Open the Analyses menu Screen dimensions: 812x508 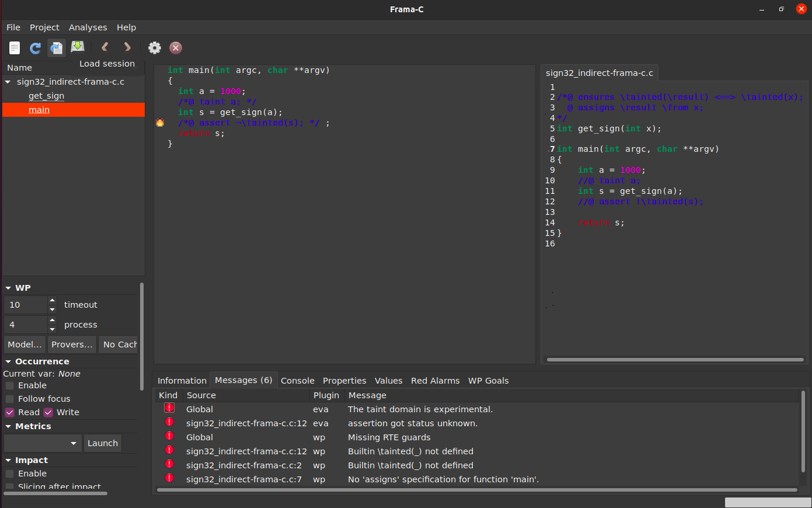tap(88, 27)
